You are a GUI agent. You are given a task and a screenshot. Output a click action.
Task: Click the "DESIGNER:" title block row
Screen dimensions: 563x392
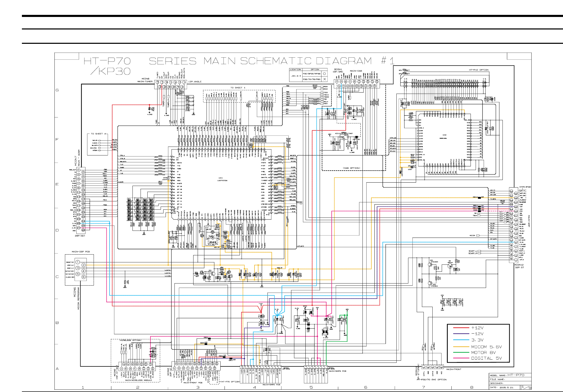point(510,383)
